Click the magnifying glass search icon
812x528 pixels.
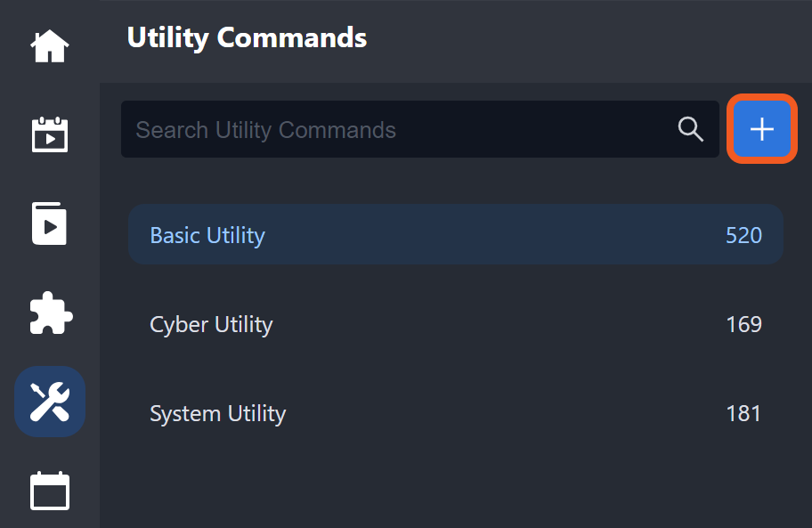691,129
